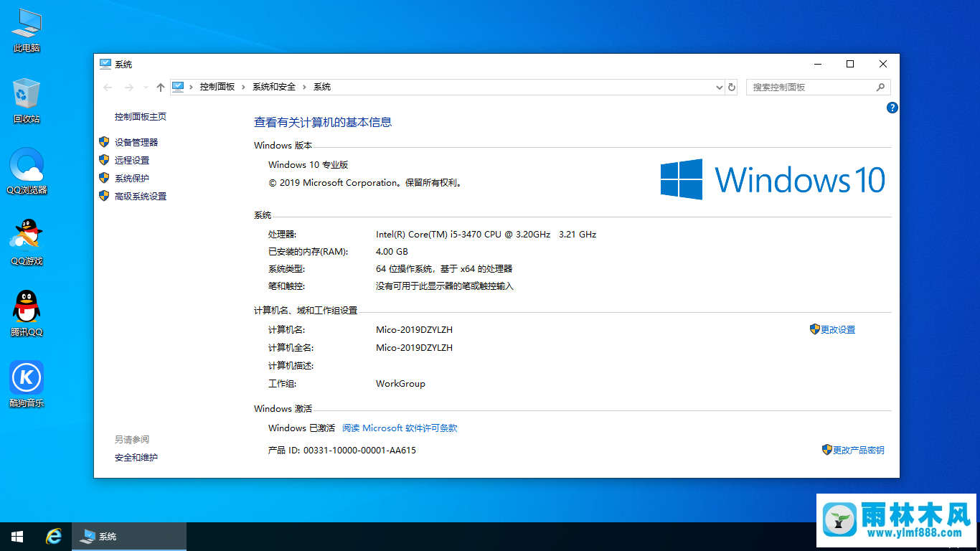Launch the QQ游戏 desktop shortcut
This screenshot has height=551, width=980.
click(27, 242)
